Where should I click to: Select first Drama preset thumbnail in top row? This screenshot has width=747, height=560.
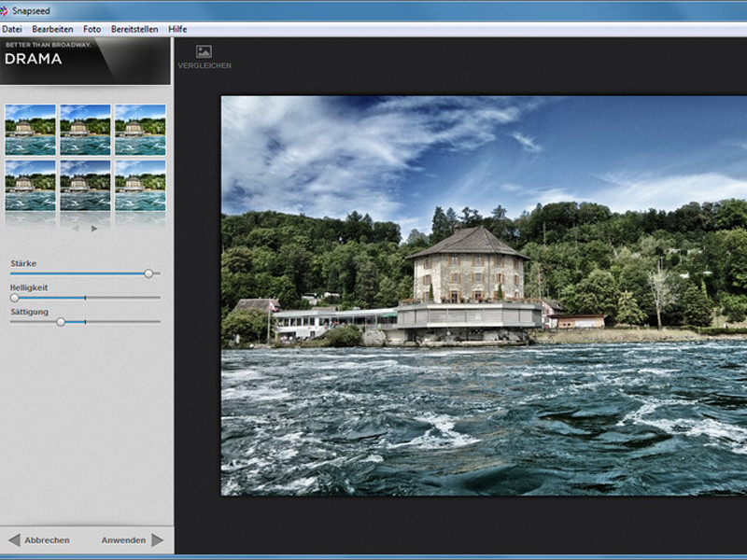point(31,130)
